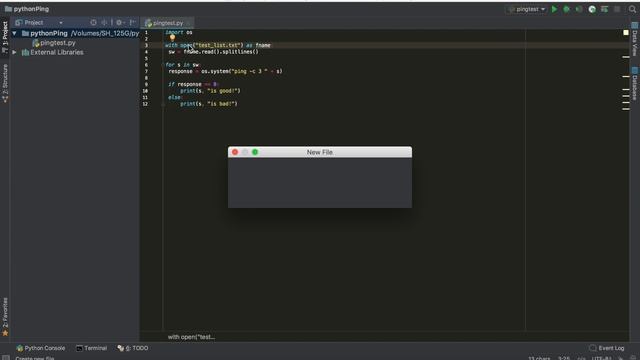Click the top warning stripe mark in the right editor gutter
The width and height of the screenshot is (640, 360).
[x=626, y=57]
